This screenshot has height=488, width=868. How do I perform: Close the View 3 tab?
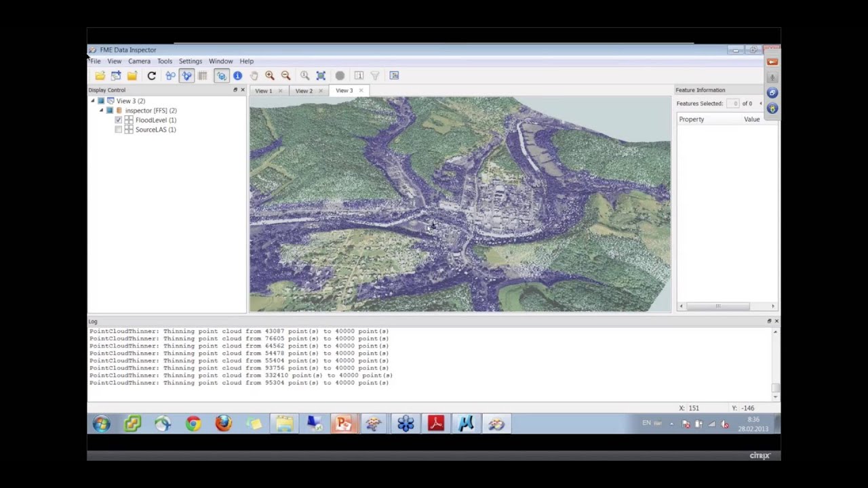click(361, 91)
